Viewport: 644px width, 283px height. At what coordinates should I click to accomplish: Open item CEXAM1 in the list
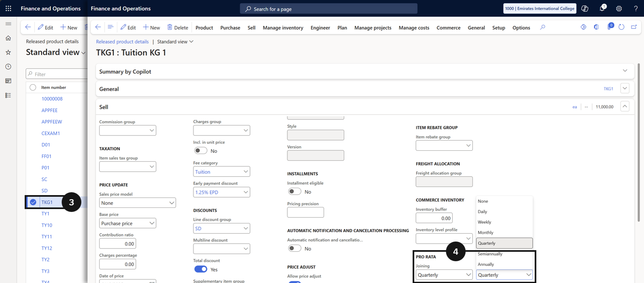point(51,133)
